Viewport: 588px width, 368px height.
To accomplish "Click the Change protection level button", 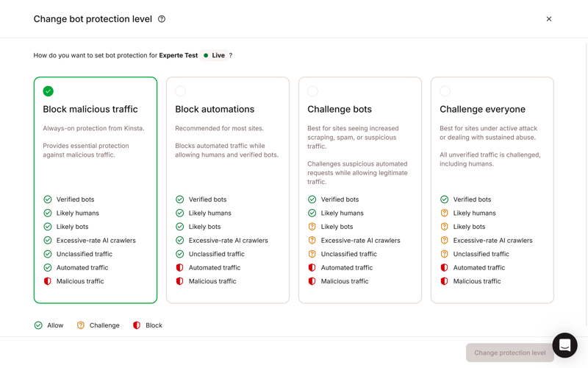I will pos(509,353).
